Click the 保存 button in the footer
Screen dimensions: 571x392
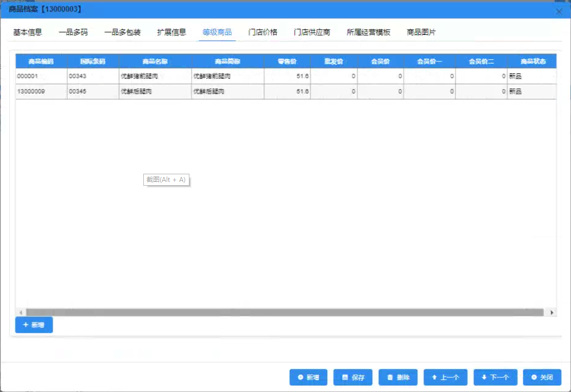(x=353, y=377)
